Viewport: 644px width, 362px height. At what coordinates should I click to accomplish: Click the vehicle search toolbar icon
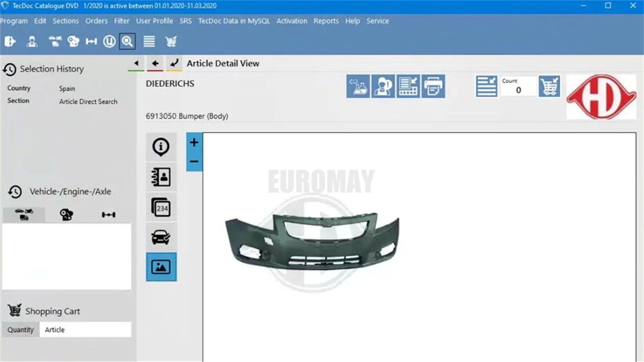[55, 42]
